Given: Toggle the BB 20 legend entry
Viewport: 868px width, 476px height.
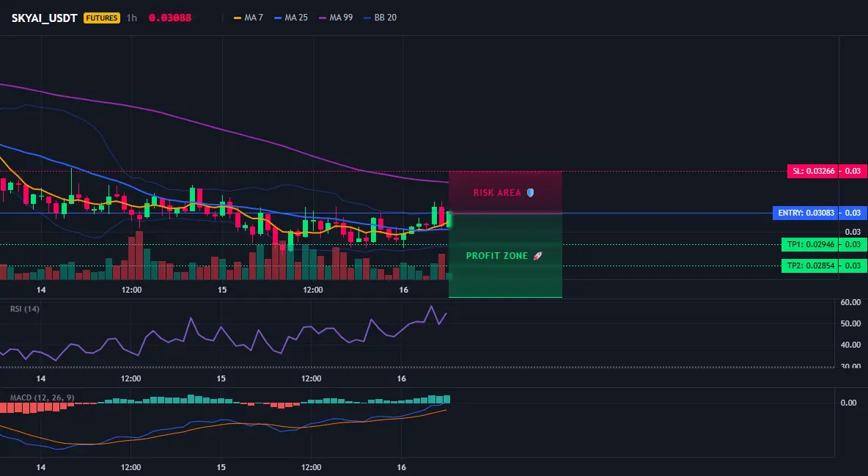Looking at the screenshot, I should pyautogui.click(x=380, y=18).
